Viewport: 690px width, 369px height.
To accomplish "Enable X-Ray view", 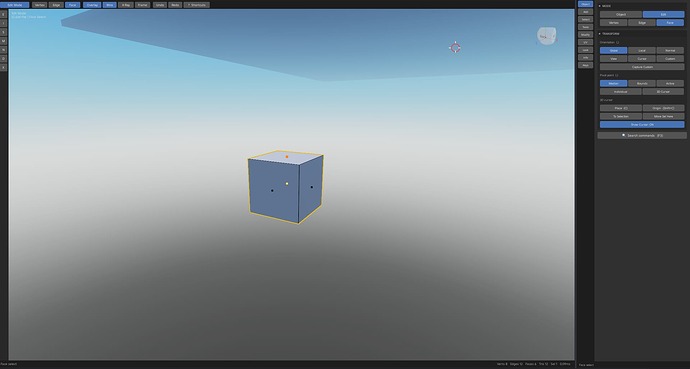I will pyautogui.click(x=126, y=5).
